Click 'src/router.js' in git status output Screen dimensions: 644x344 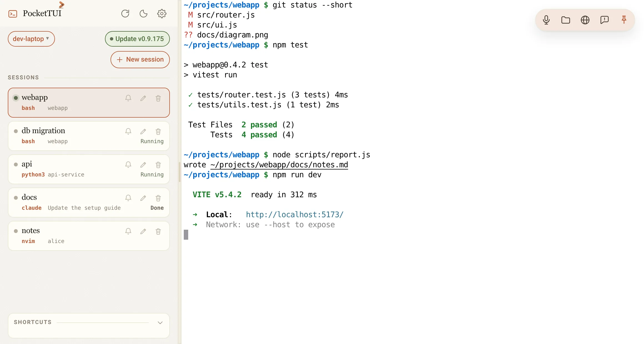[x=226, y=15]
